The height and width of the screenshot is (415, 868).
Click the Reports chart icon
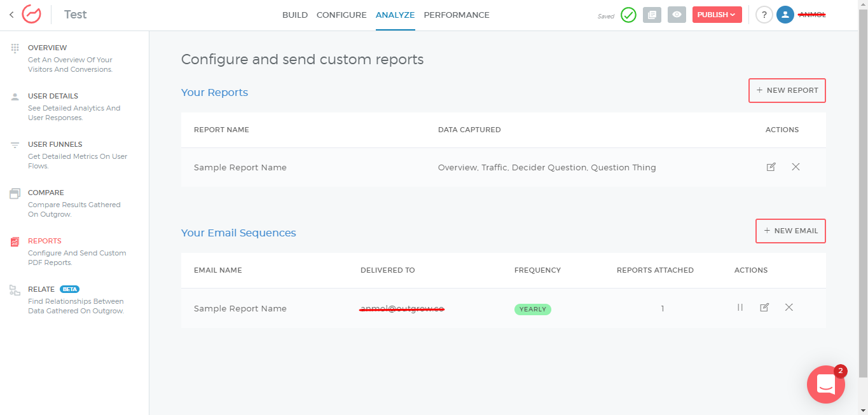click(x=15, y=242)
